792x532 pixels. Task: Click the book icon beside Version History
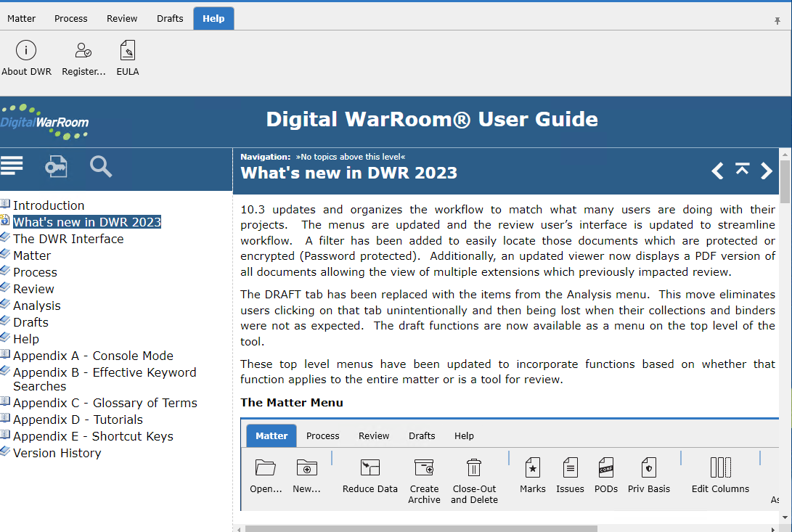pyautogui.click(x=5, y=451)
